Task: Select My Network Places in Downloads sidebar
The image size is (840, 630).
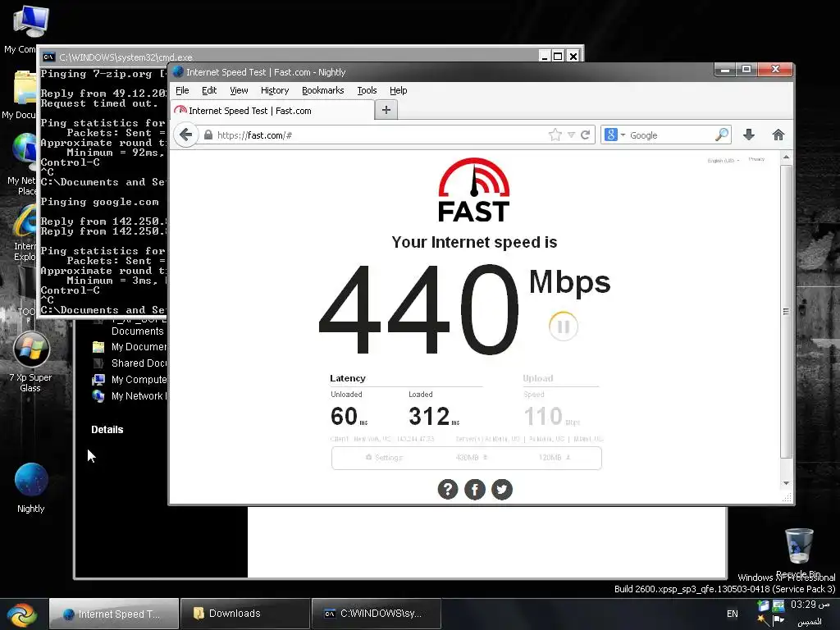Action: [x=130, y=396]
